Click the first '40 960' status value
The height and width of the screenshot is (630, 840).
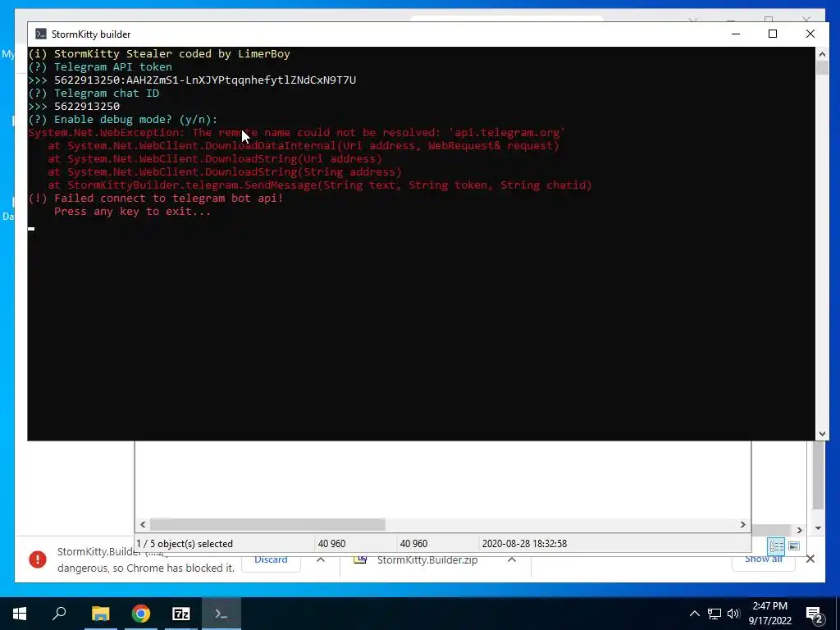click(331, 544)
